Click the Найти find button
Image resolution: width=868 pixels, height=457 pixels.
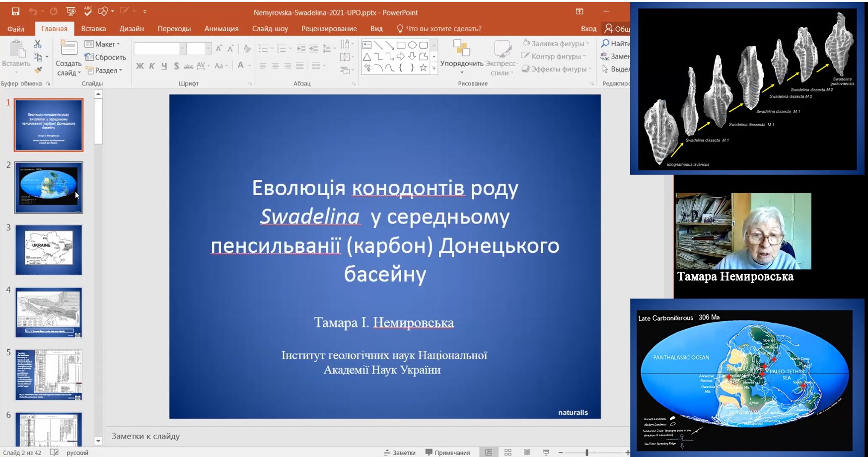coord(616,44)
